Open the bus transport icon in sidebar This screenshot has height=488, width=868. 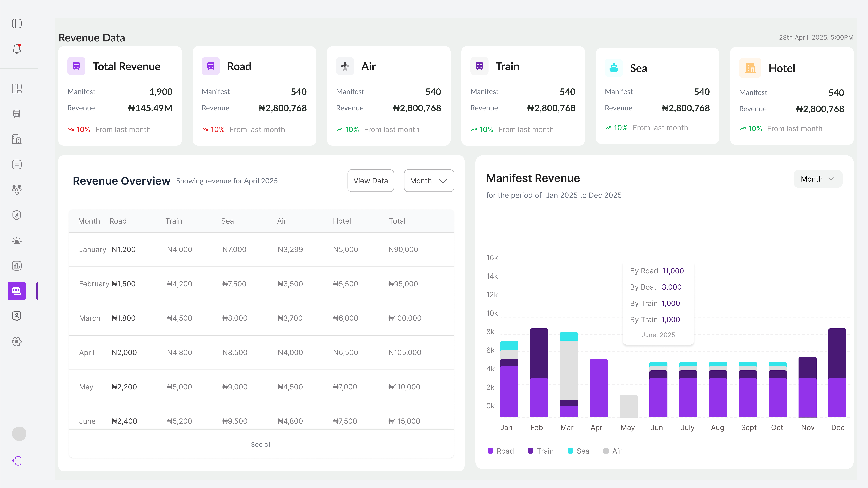(x=16, y=114)
